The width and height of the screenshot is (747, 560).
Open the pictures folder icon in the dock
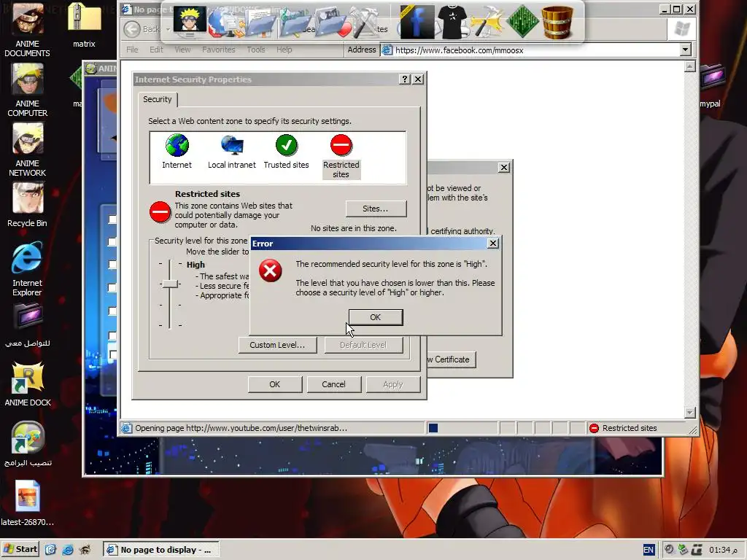tap(332, 23)
